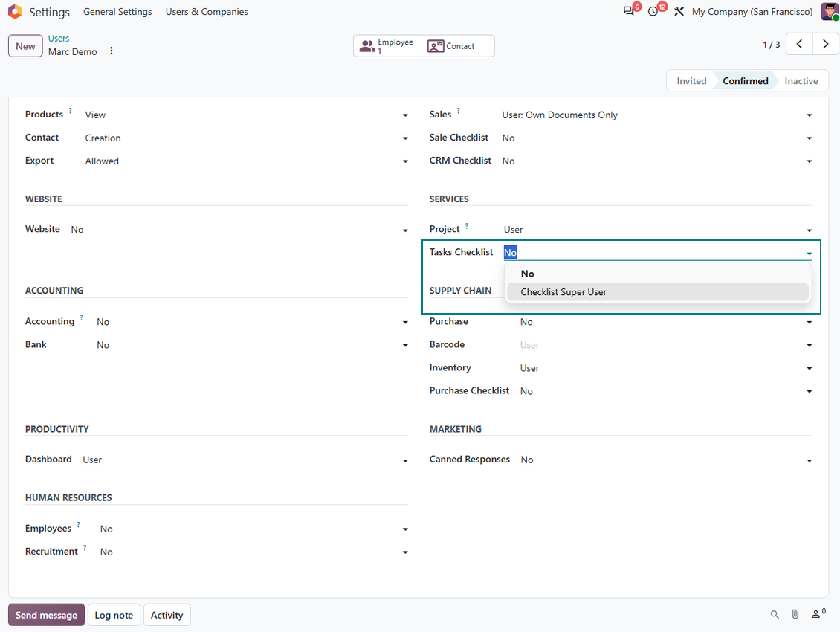Open the activities clock icon

point(653,11)
